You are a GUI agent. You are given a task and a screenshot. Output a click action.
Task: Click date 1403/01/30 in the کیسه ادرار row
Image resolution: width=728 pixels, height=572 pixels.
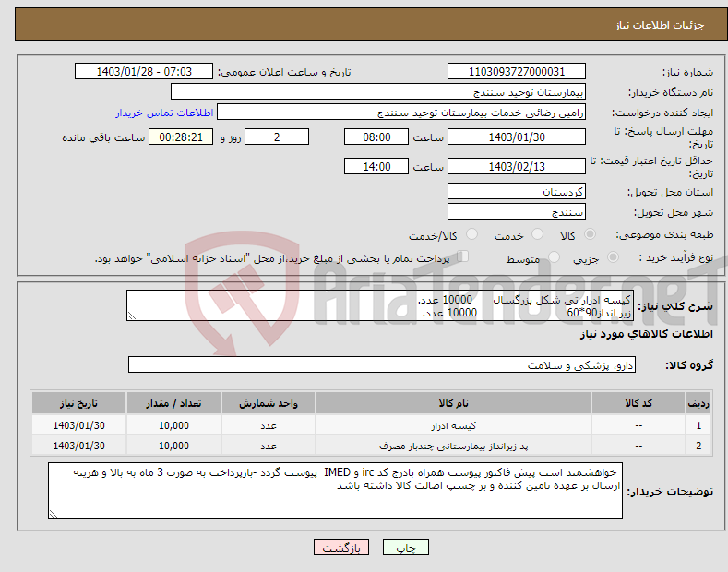click(x=78, y=425)
